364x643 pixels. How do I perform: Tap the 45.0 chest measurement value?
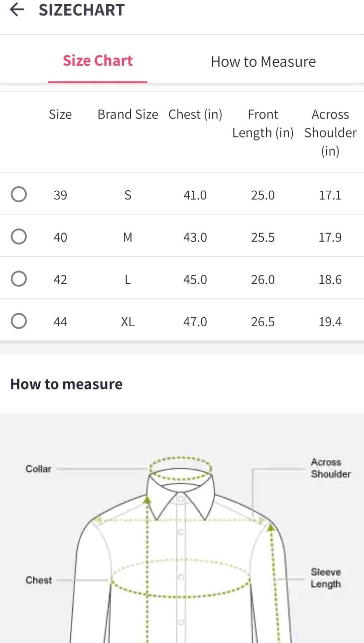click(x=195, y=279)
